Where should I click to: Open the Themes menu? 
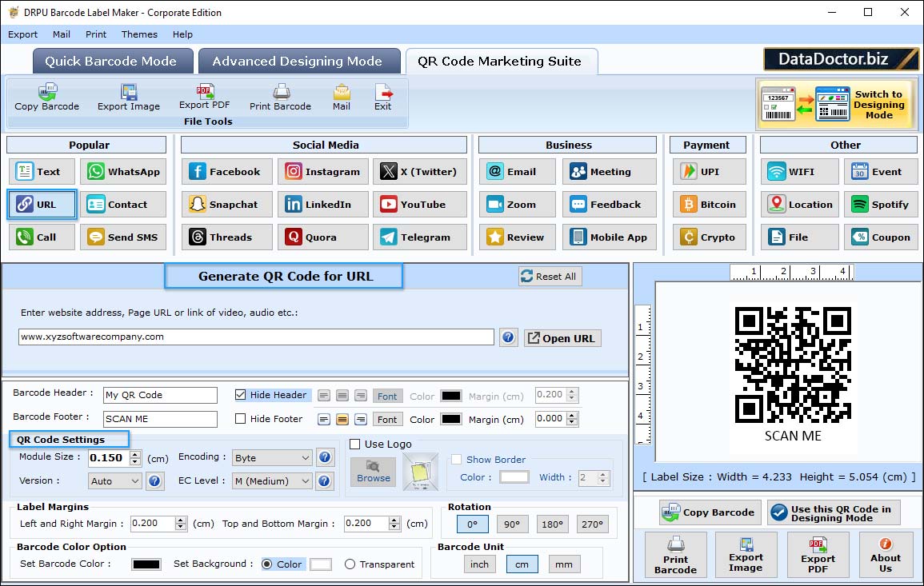pos(139,34)
